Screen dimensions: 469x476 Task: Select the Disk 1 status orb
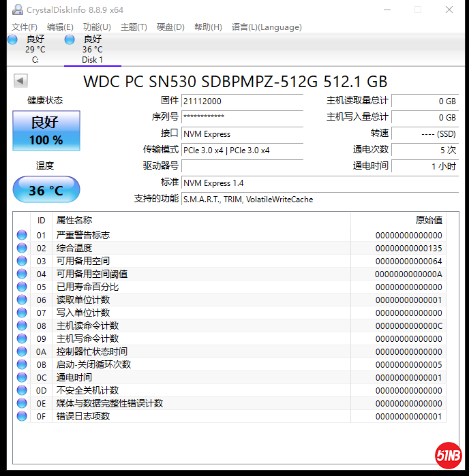click(70, 40)
